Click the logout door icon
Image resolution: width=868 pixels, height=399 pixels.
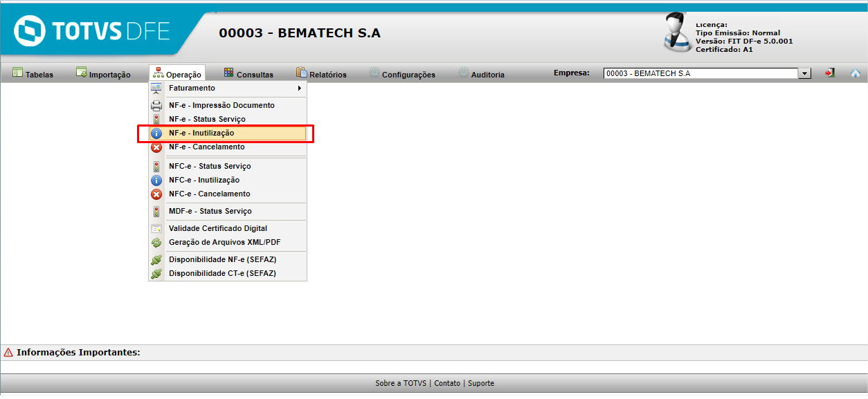pyautogui.click(x=830, y=73)
